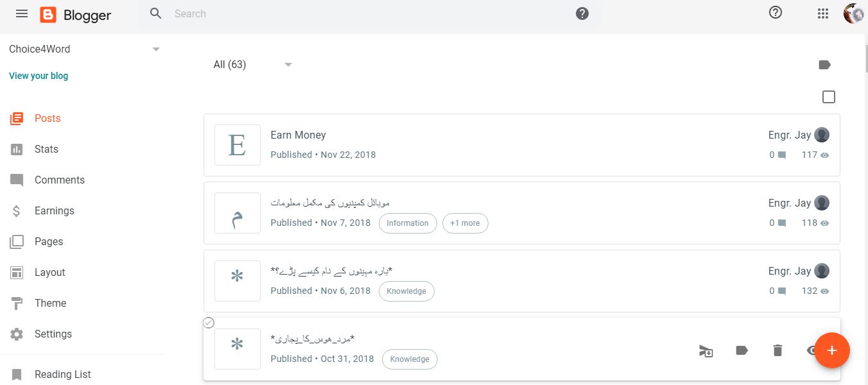
Task: Select all posts with the top checkbox
Action: pos(828,96)
